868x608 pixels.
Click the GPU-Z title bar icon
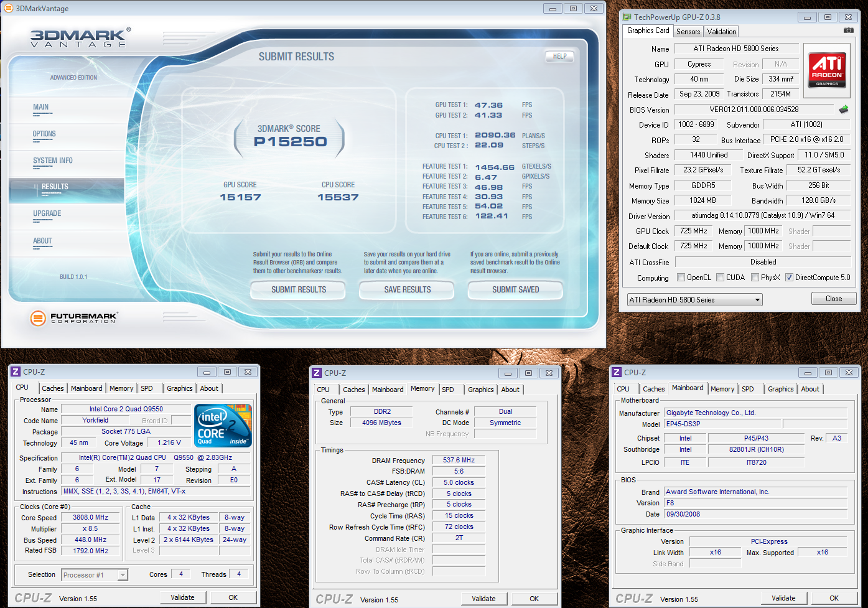pyautogui.click(x=627, y=17)
